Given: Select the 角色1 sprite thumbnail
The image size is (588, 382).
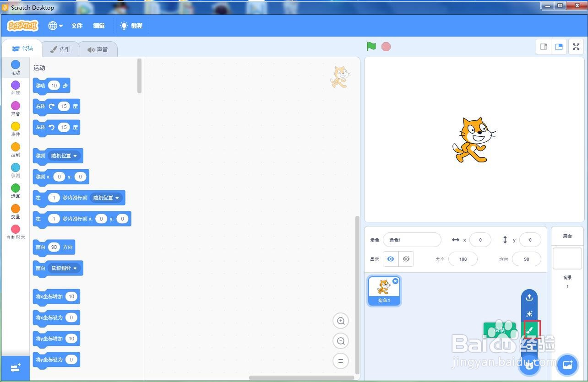Looking at the screenshot, I should (x=384, y=291).
